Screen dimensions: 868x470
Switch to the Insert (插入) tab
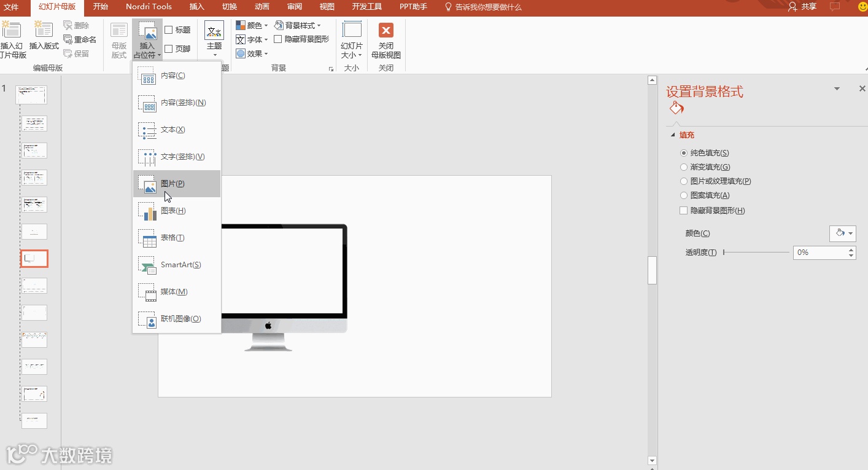coord(197,7)
